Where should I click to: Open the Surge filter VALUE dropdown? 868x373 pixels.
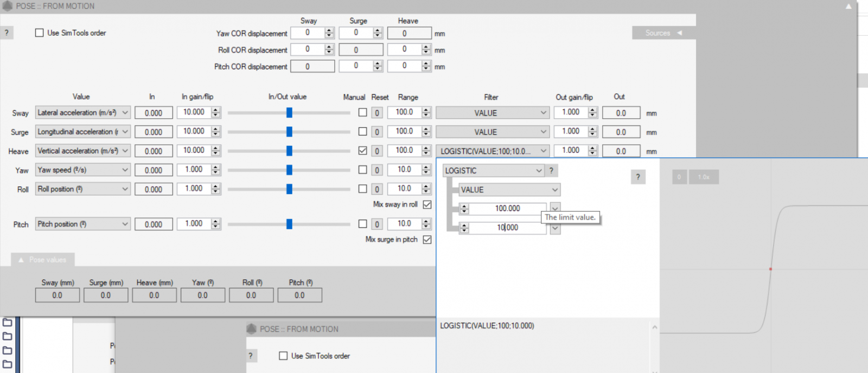(x=493, y=132)
